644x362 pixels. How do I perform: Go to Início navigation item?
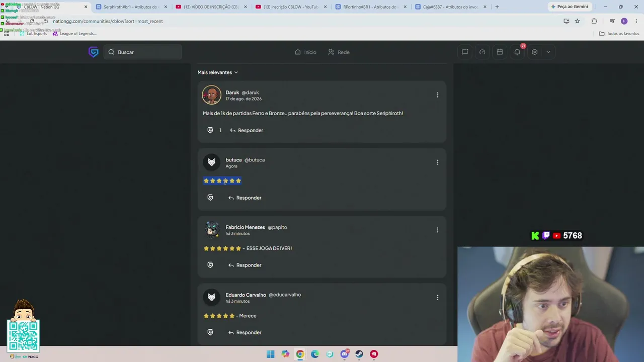pos(305,52)
